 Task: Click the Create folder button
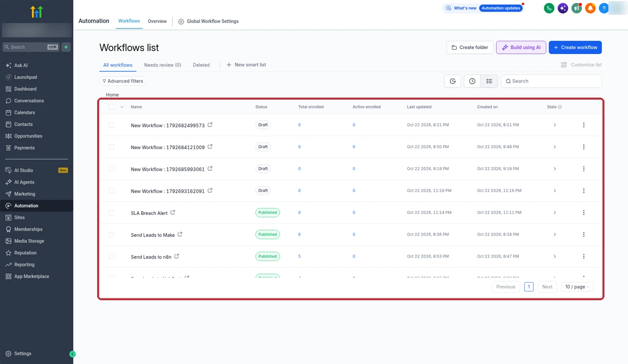[470, 48]
